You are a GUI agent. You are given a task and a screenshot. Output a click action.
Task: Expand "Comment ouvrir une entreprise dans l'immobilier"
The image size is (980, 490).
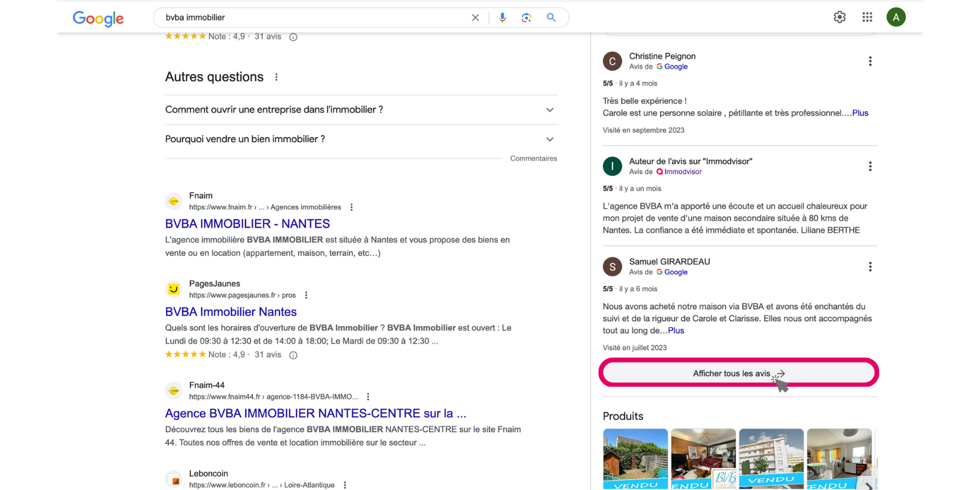click(x=549, y=110)
